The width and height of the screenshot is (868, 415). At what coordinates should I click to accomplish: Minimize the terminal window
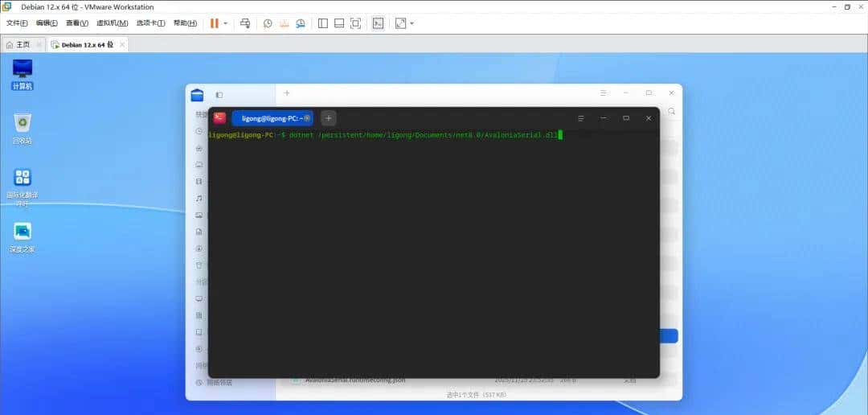point(604,118)
